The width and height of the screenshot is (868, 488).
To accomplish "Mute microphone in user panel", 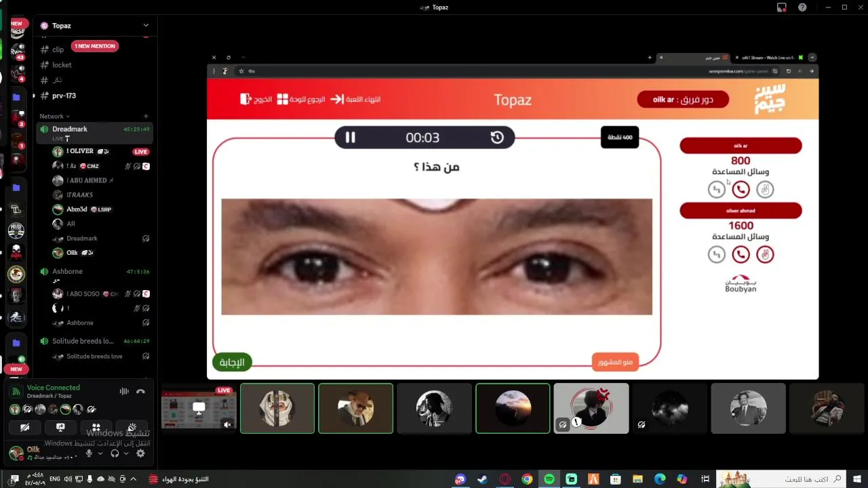I will pyautogui.click(x=89, y=453).
